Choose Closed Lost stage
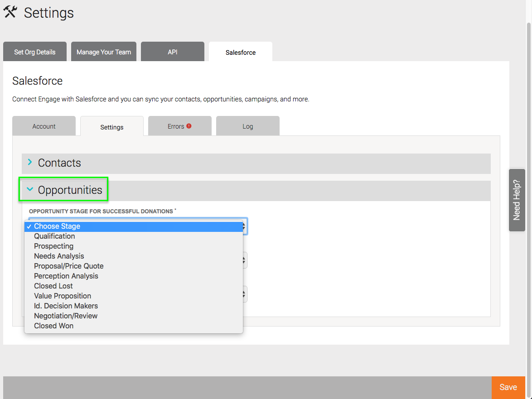 [134, 286]
